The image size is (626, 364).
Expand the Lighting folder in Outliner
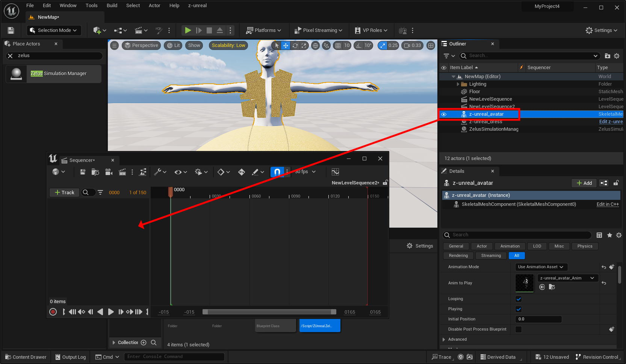(x=458, y=84)
